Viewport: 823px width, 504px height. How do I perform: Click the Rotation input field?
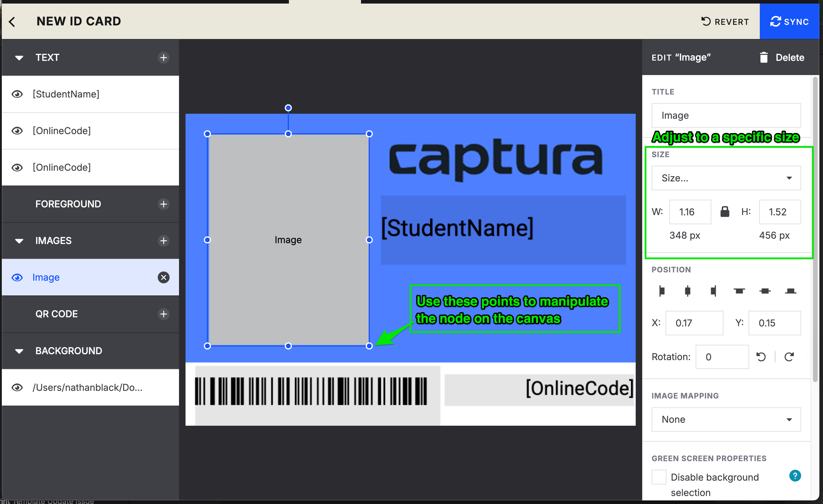(x=722, y=357)
